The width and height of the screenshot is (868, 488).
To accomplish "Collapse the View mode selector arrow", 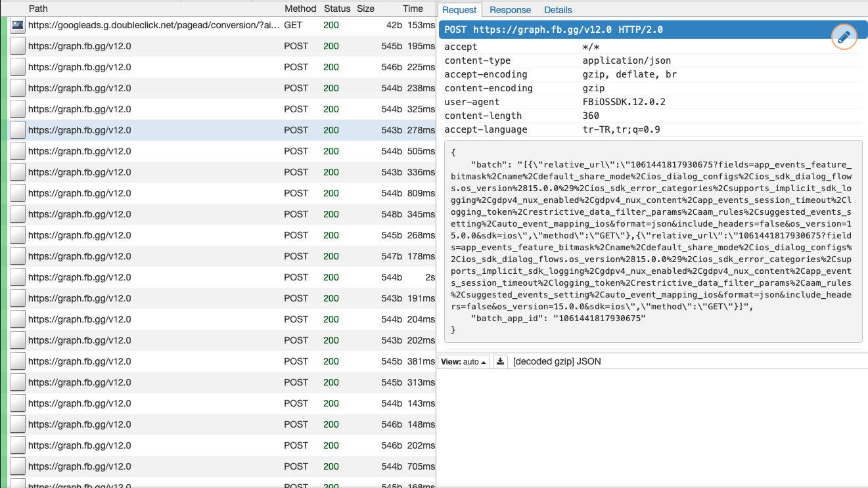I will [x=484, y=361].
